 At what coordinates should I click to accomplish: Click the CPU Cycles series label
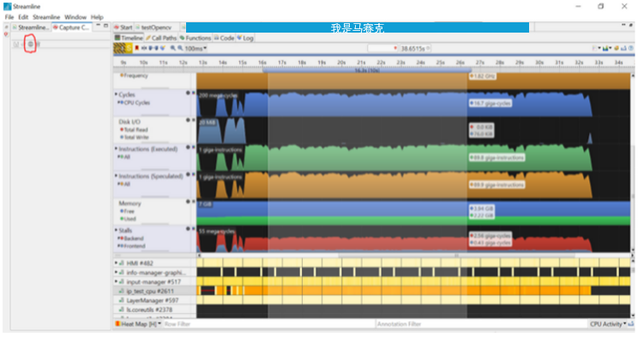coord(136,103)
